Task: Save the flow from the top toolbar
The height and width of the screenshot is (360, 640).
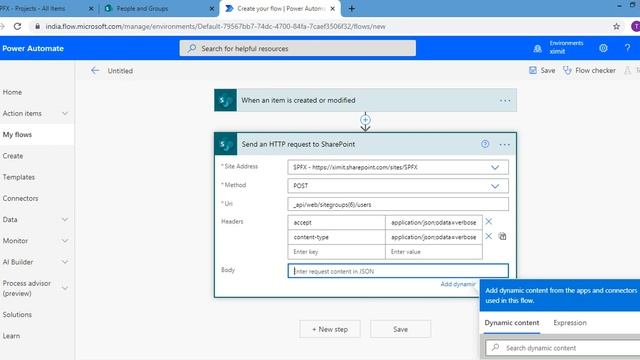Action: click(542, 70)
